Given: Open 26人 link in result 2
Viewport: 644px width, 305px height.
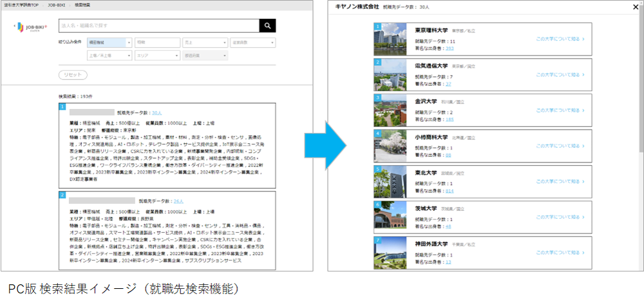Looking at the screenshot, I should tap(178, 201).
